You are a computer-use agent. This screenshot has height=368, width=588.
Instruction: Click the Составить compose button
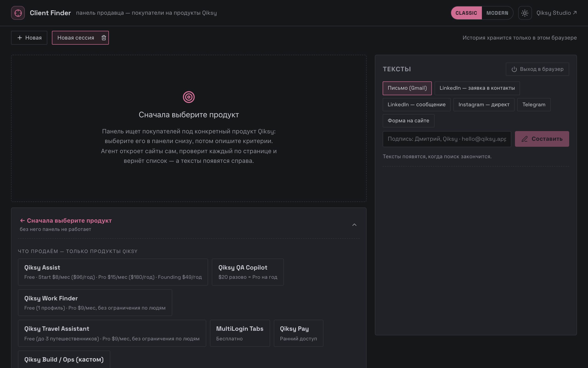(542, 139)
